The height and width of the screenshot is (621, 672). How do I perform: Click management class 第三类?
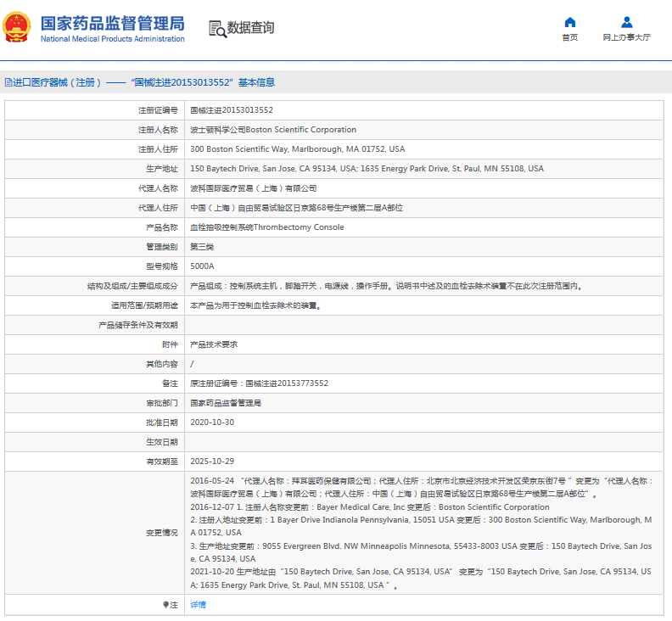pyautogui.click(x=202, y=247)
